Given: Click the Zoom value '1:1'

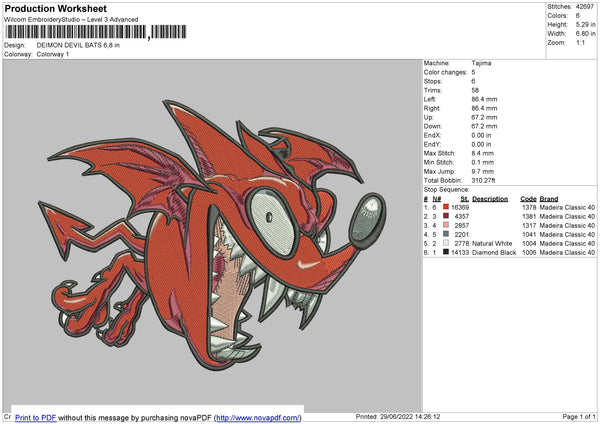Looking at the screenshot, I should [x=580, y=42].
